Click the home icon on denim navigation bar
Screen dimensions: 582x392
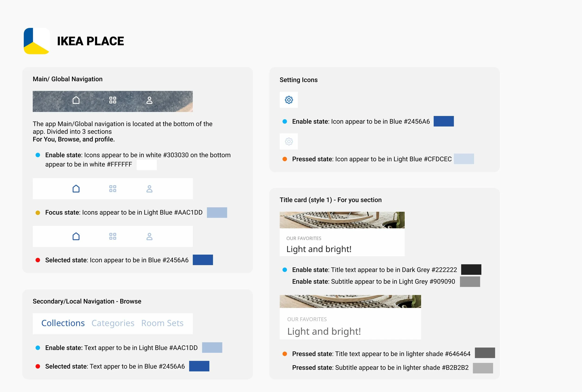click(x=76, y=100)
